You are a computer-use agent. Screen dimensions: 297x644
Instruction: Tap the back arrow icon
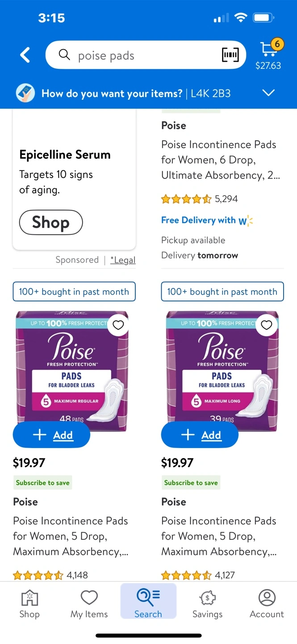tap(25, 55)
